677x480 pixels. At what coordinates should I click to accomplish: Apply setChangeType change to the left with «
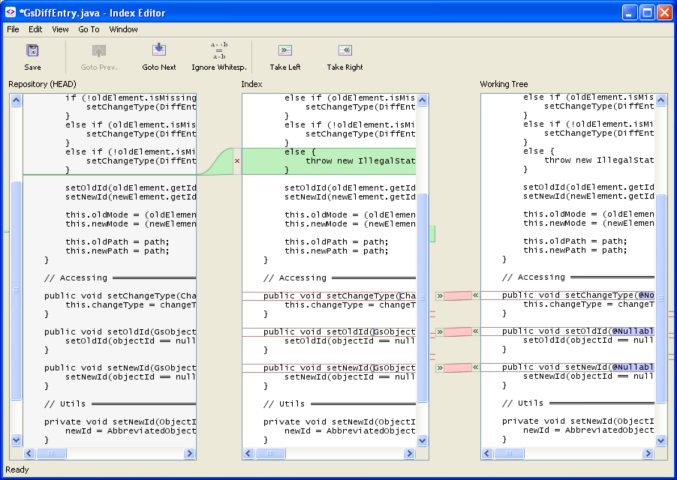point(475,296)
